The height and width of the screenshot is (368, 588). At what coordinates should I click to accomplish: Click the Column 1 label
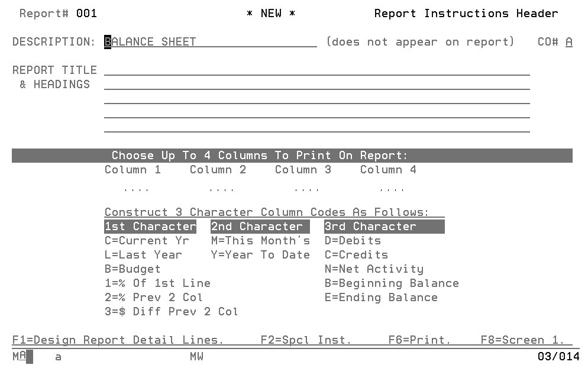pos(133,170)
